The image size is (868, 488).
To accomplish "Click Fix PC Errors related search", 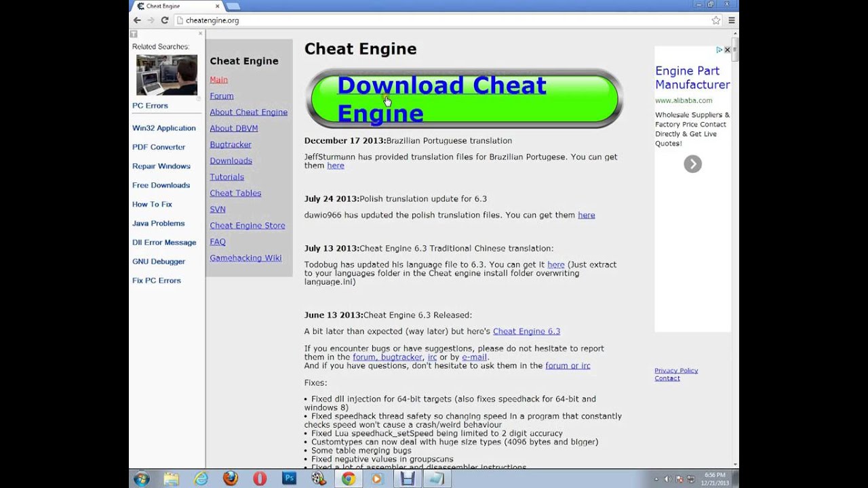I will tap(157, 281).
